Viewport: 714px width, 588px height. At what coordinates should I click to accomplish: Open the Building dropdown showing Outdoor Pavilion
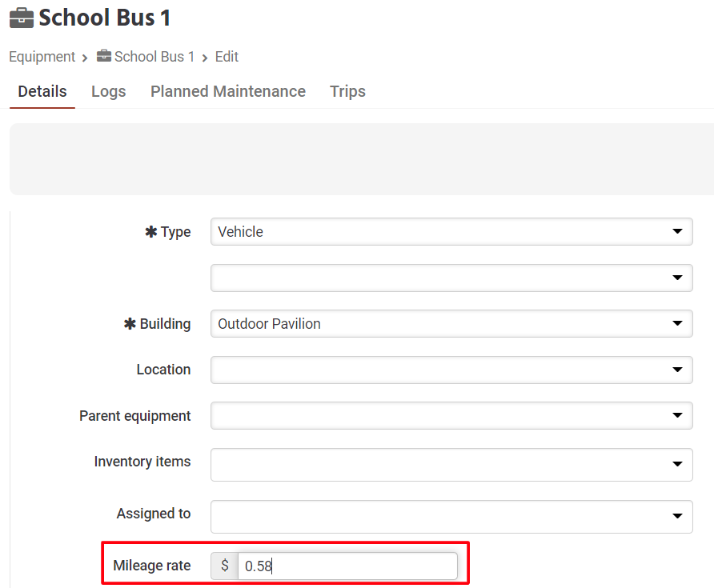pos(451,324)
